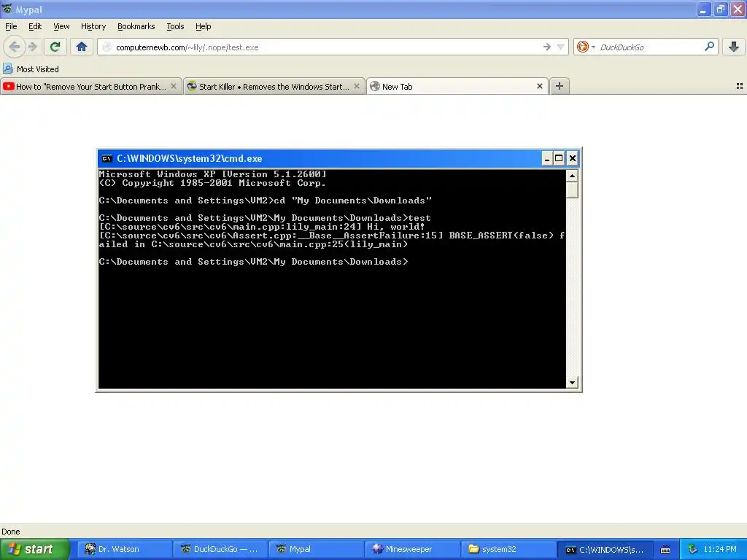Switch to system32 folder taskbar item
Viewport: 747px width, 560px height.
508,549
